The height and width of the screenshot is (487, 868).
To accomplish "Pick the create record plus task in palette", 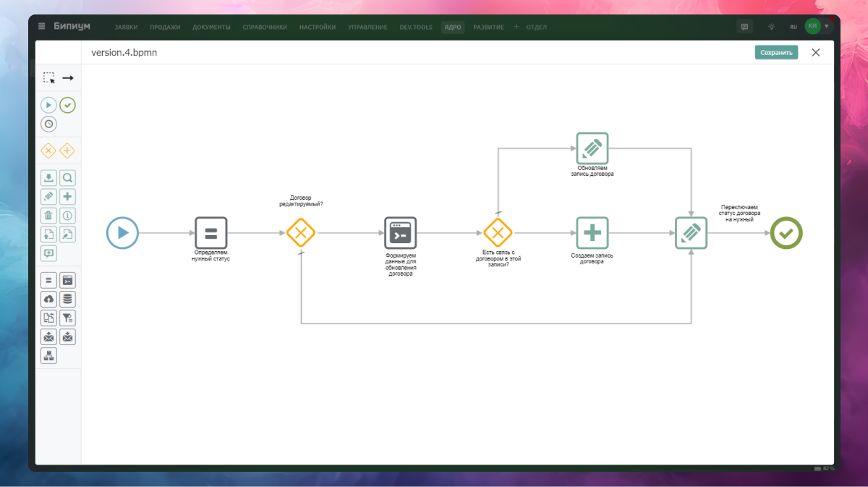I will click(67, 197).
